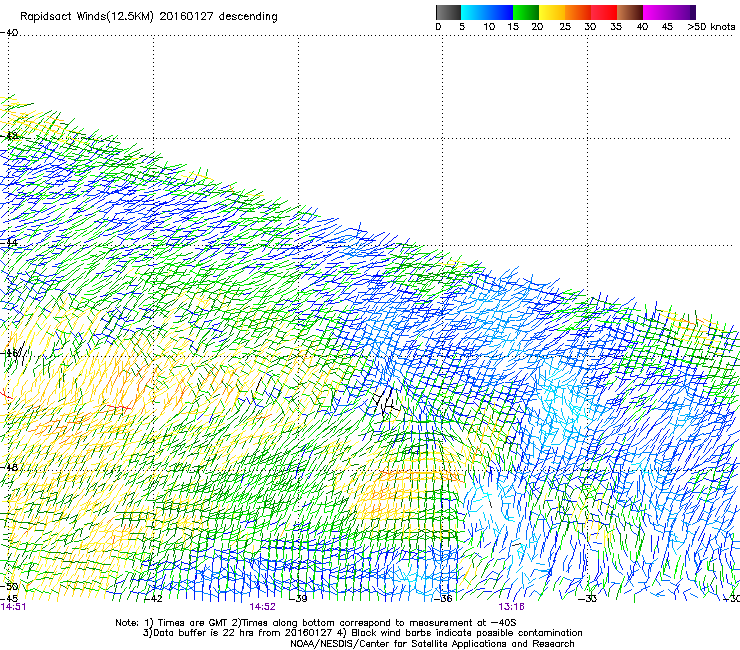The image size is (740, 650).
Task: Click the gray 0-5 knots segment of the color scale
Action: [448, 12]
